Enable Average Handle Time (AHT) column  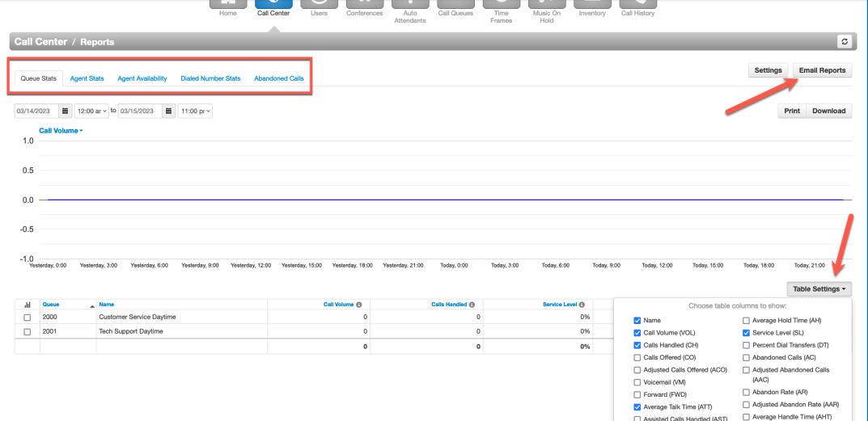pos(746,417)
